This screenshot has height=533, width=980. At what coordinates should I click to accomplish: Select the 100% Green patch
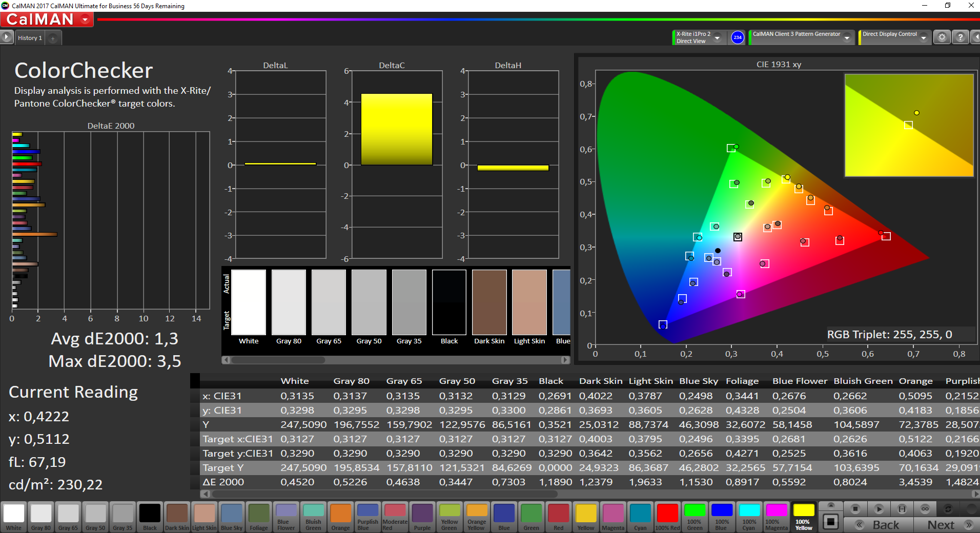coord(695,517)
